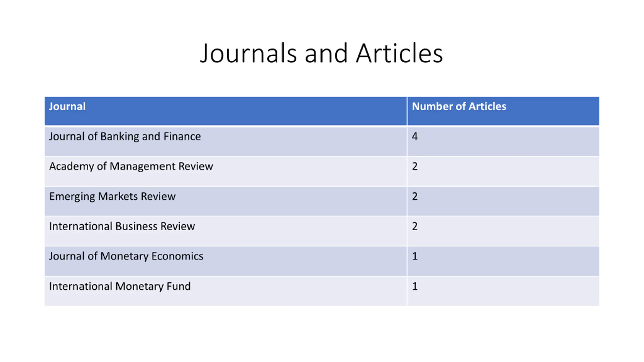Click the slide title 'Journals and Articles'
The width and height of the screenshot is (644, 362).
[x=321, y=53]
